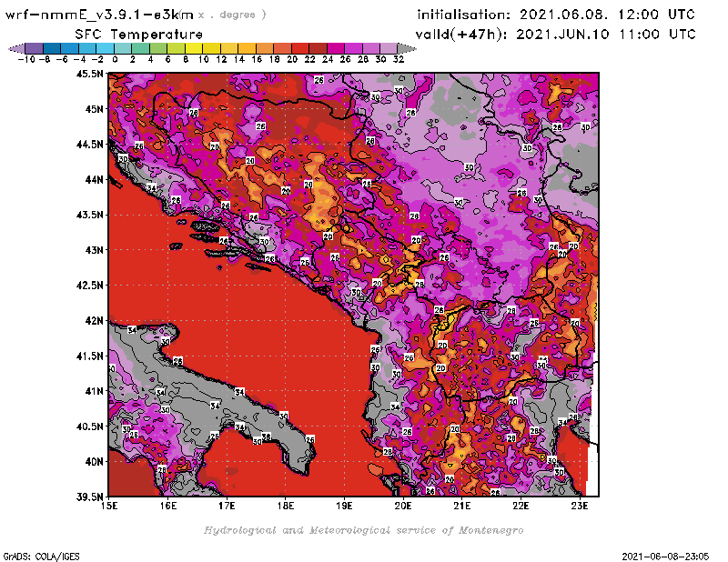Select the dark red swatch between 22 and 24
The height and width of the screenshot is (562, 728).
click(318, 48)
